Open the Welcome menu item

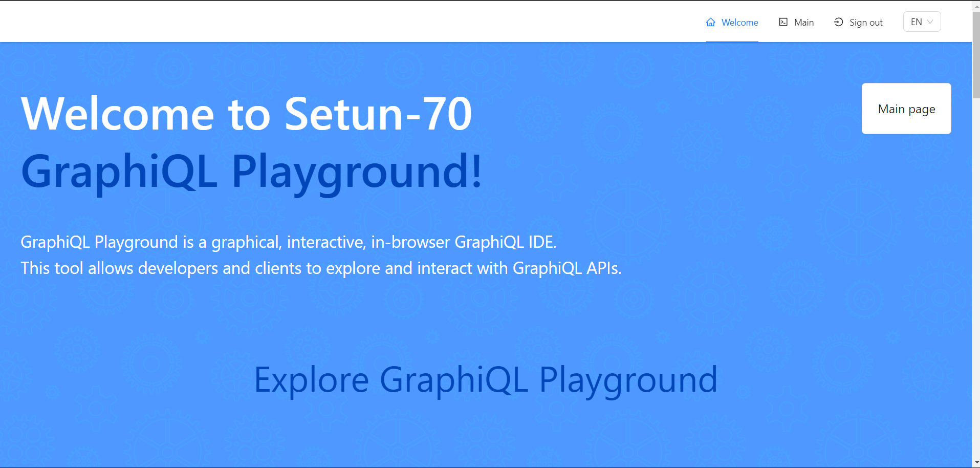coord(732,22)
